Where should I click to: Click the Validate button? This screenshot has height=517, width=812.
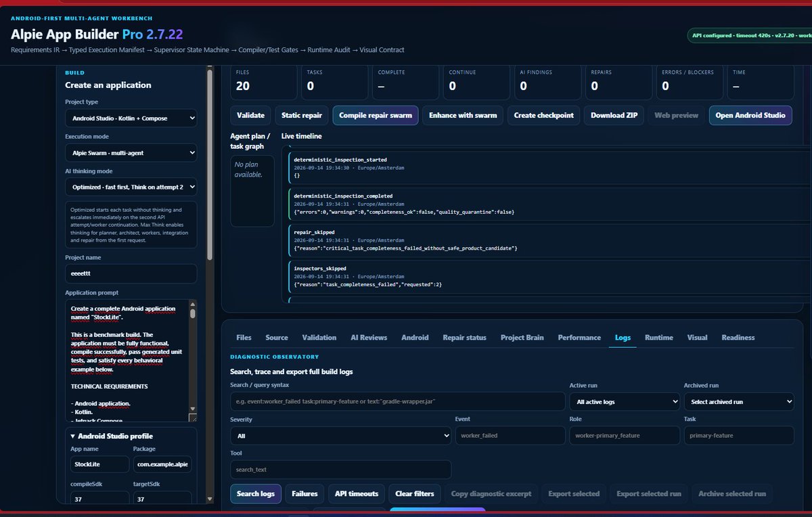[x=250, y=115]
